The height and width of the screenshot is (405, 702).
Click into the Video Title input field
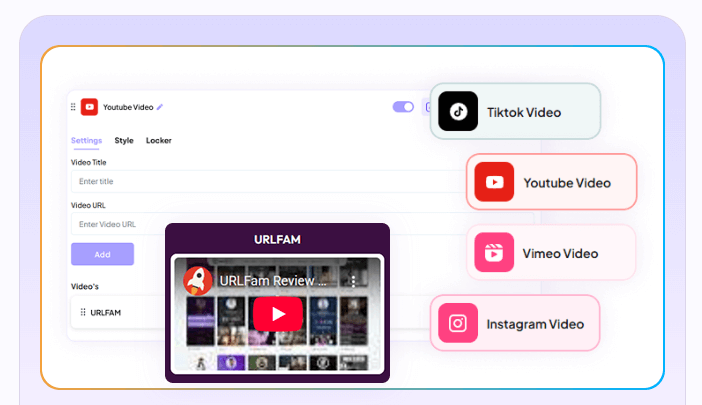coord(250,181)
